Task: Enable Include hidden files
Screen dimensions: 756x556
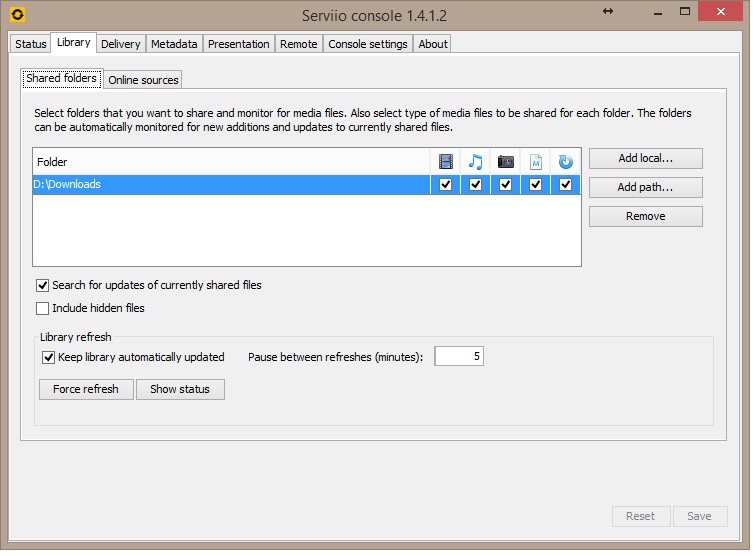Action: pyautogui.click(x=43, y=309)
